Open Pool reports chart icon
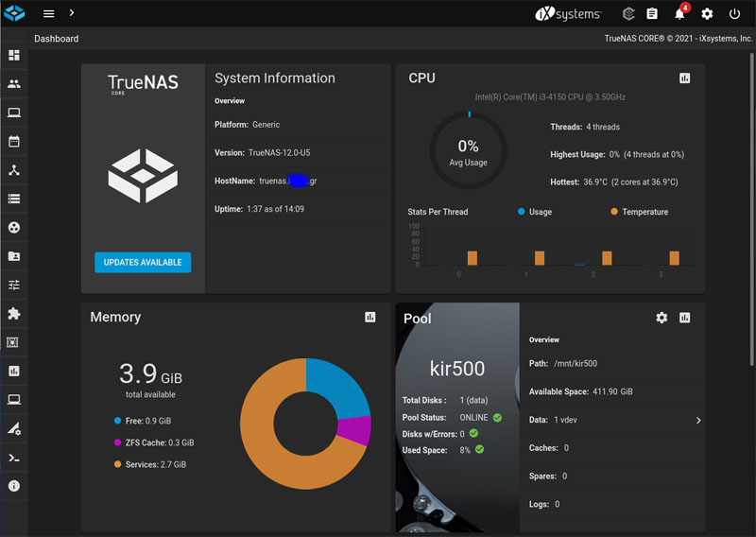Image resolution: width=756 pixels, height=537 pixels. [x=684, y=318]
